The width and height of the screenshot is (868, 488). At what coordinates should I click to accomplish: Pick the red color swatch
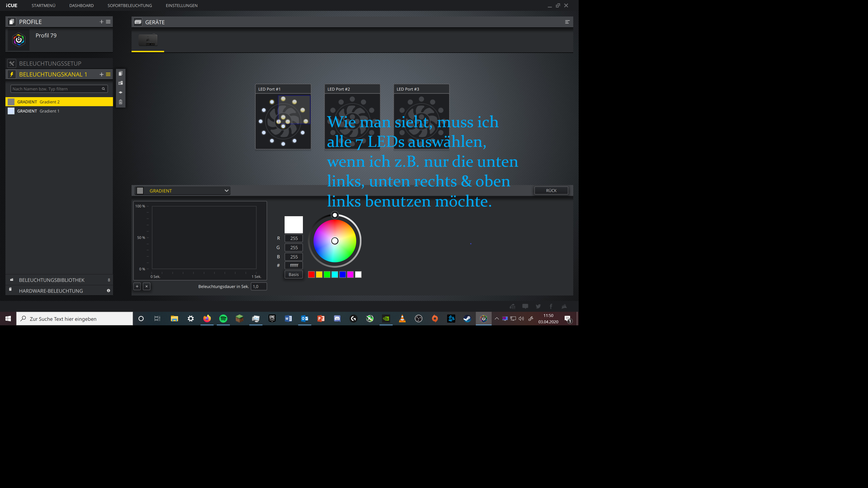[311, 275]
